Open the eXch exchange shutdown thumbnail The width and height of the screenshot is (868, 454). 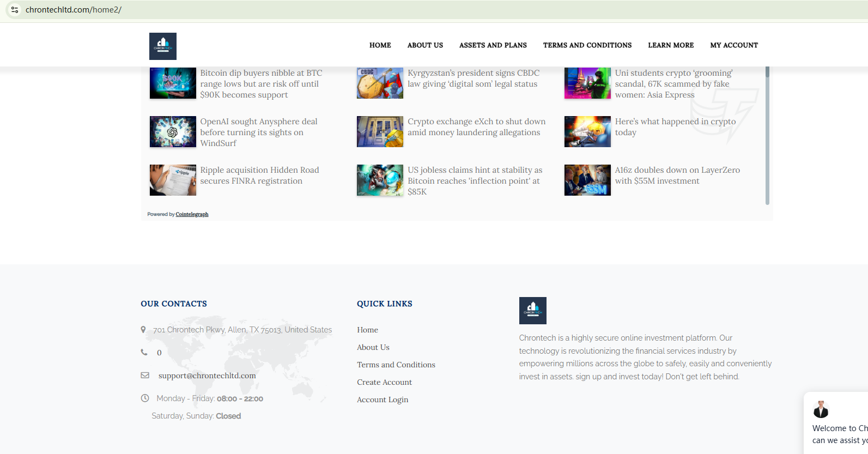[380, 131]
